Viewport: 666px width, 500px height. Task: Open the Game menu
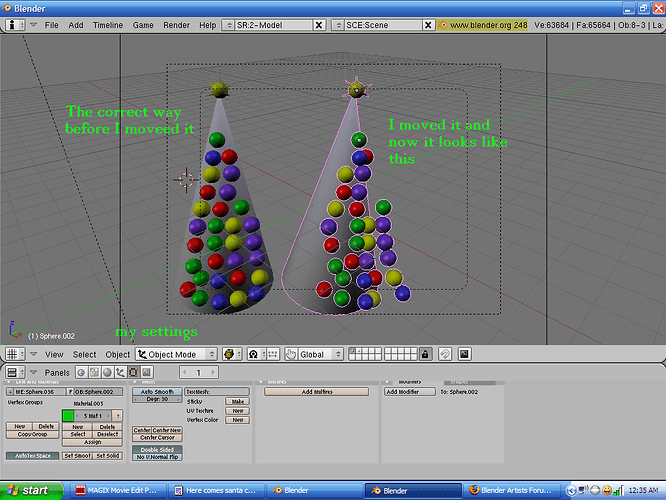[x=143, y=25]
